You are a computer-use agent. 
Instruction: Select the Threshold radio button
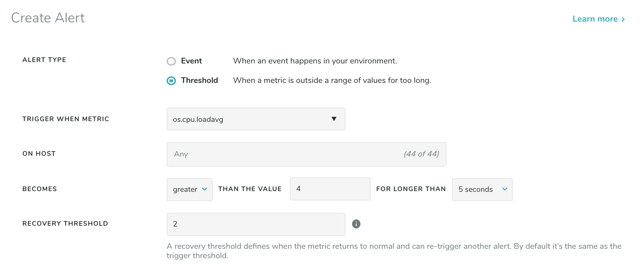pyautogui.click(x=171, y=81)
